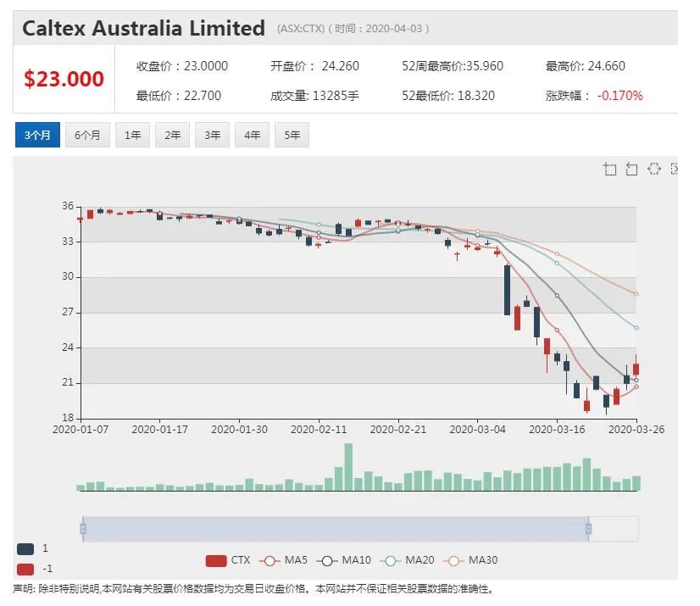Click the dark blue legend swatch labeled 1
700x606 pixels.
25,549
